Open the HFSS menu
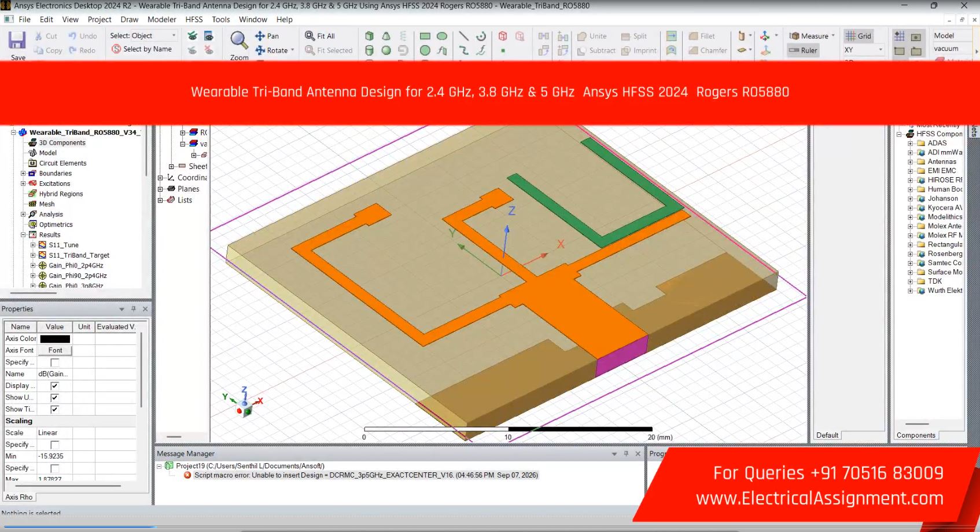Viewport: 980px width, 532px height. tap(194, 19)
